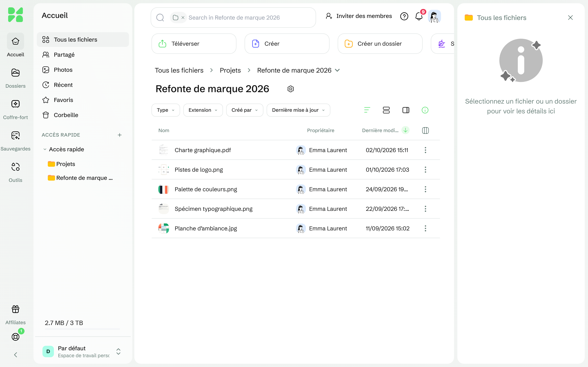Viewport: 588px width, 367px height.
Task: Open the help question mark icon
Action: tap(404, 16)
